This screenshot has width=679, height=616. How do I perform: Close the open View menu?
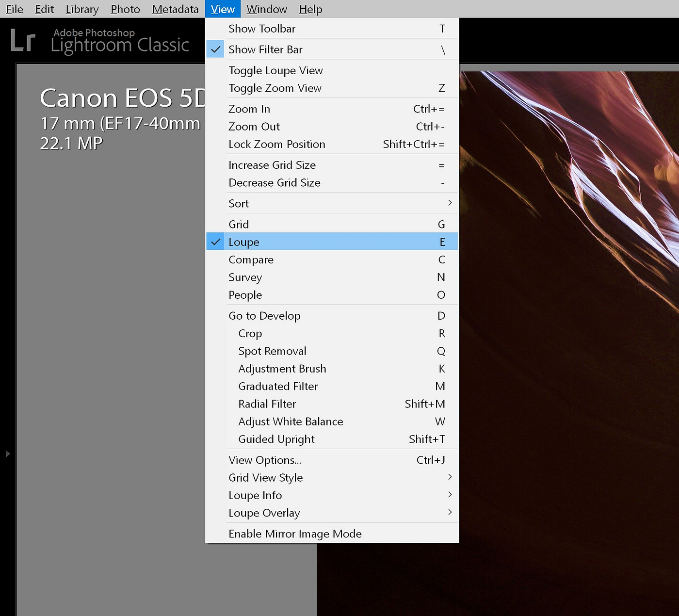coord(223,9)
